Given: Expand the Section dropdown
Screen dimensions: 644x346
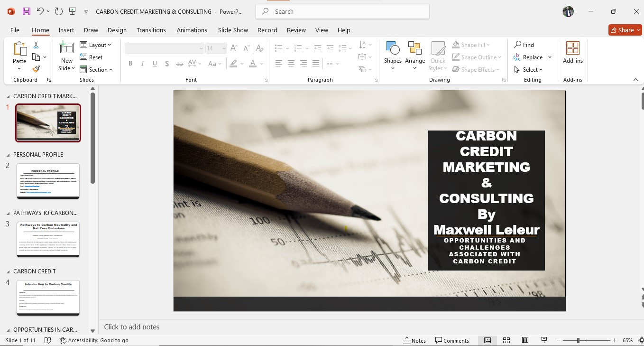Looking at the screenshot, I should [x=96, y=70].
